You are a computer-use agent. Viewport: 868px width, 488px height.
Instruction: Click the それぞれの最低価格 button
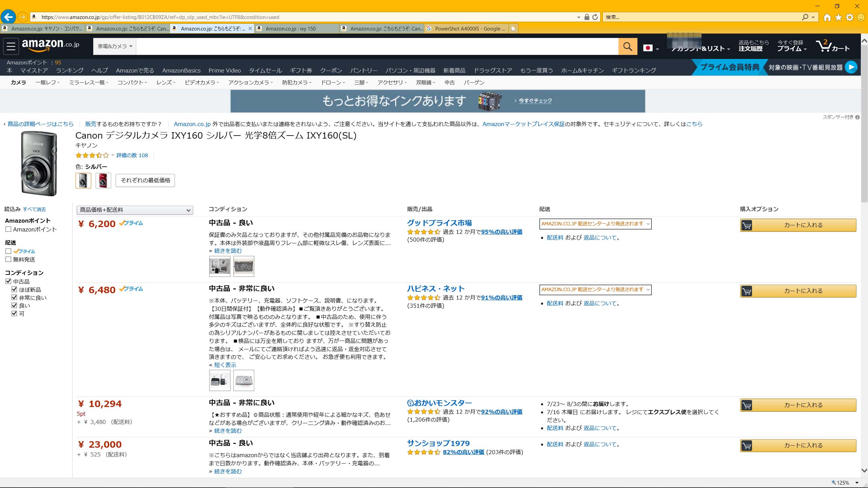(145, 180)
